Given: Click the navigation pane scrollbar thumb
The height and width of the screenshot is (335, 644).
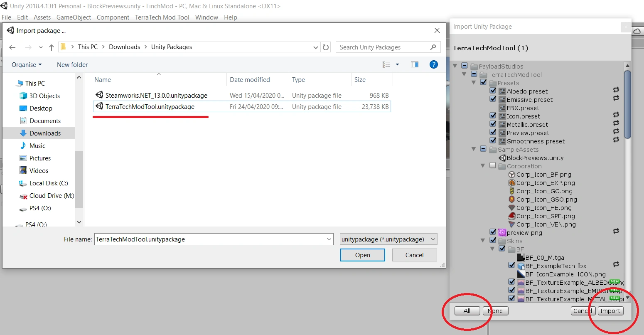Looking at the screenshot, I should [x=79, y=179].
